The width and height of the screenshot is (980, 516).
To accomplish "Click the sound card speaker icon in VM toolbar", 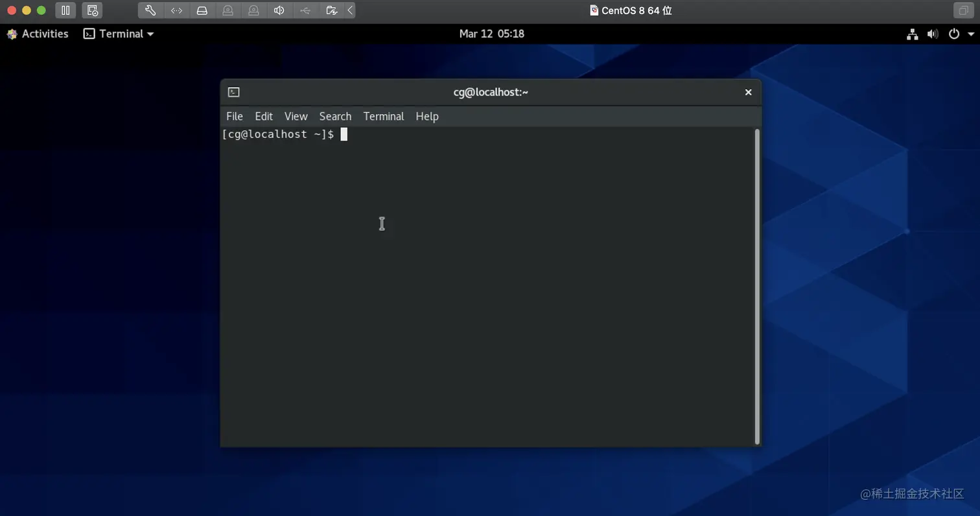I will pos(279,10).
